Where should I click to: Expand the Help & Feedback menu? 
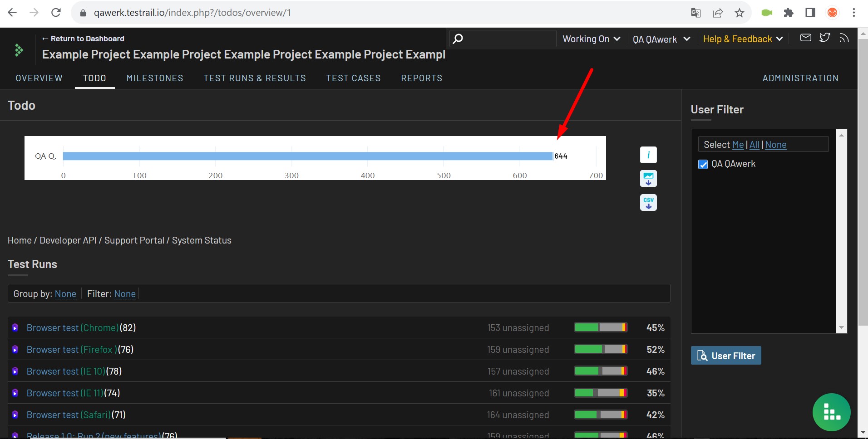pos(743,39)
